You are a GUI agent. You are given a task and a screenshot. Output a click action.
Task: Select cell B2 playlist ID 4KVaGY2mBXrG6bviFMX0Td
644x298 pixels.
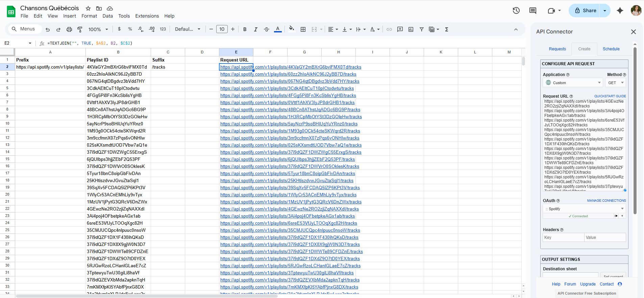tap(118, 67)
